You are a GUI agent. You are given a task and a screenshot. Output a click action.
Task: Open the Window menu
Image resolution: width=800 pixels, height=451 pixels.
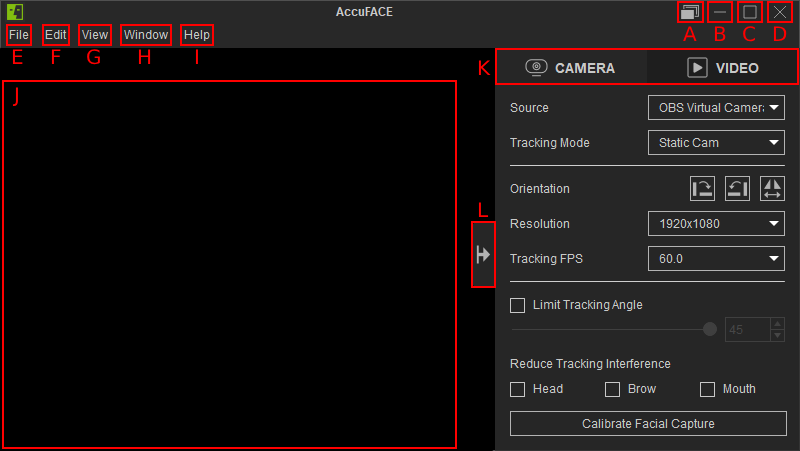point(146,35)
